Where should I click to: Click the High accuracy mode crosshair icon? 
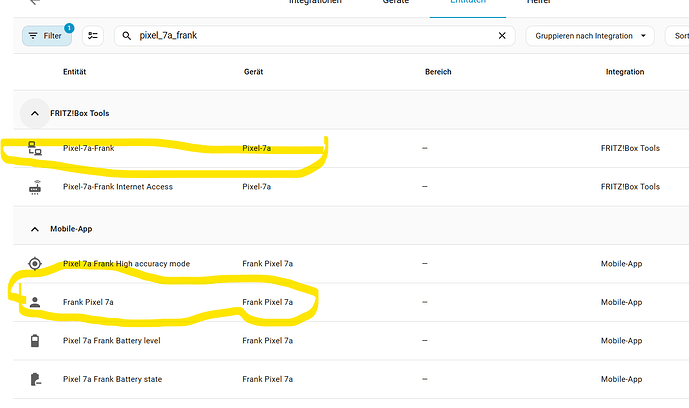[x=35, y=264]
